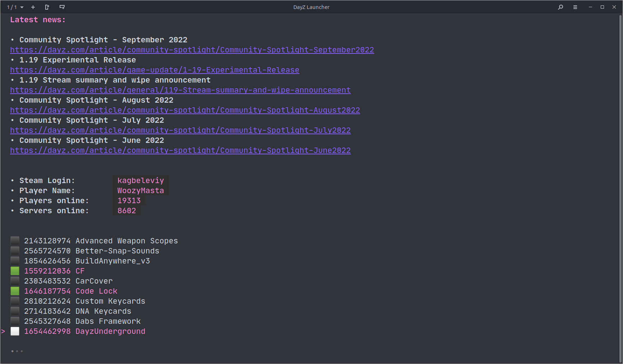
Task: Open the search magnifier in titlebar
Action: coord(561,7)
